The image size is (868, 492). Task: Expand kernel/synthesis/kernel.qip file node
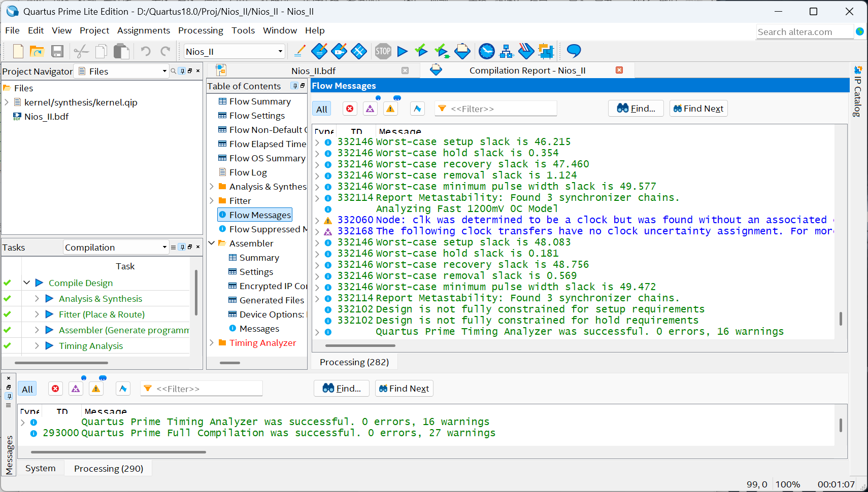point(7,102)
